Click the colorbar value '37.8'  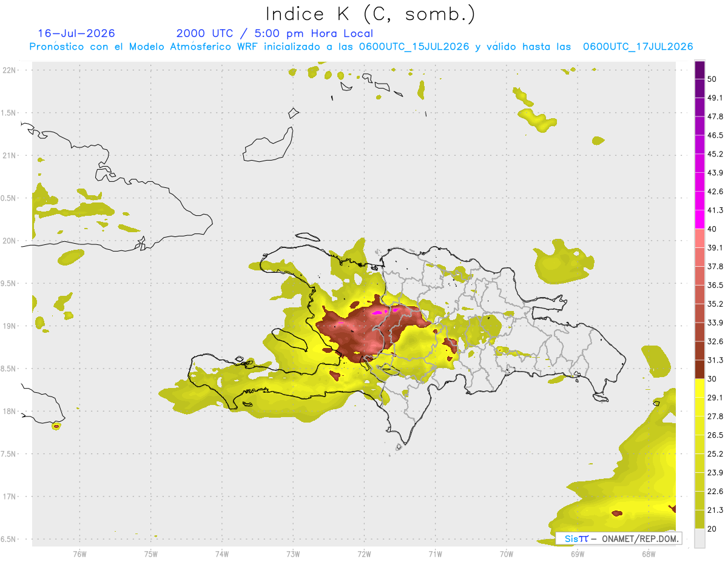(716, 266)
